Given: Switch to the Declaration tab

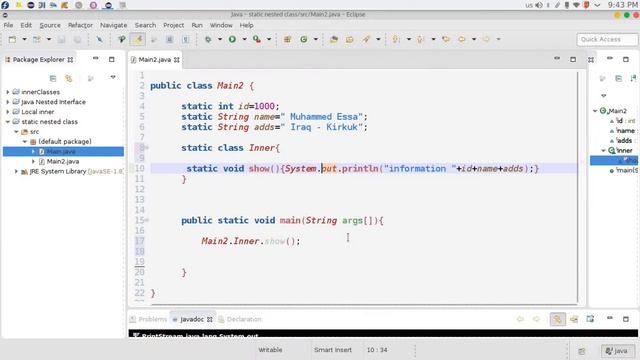Looking at the screenshot, I should pyautogui.click(x=240, y=319).
